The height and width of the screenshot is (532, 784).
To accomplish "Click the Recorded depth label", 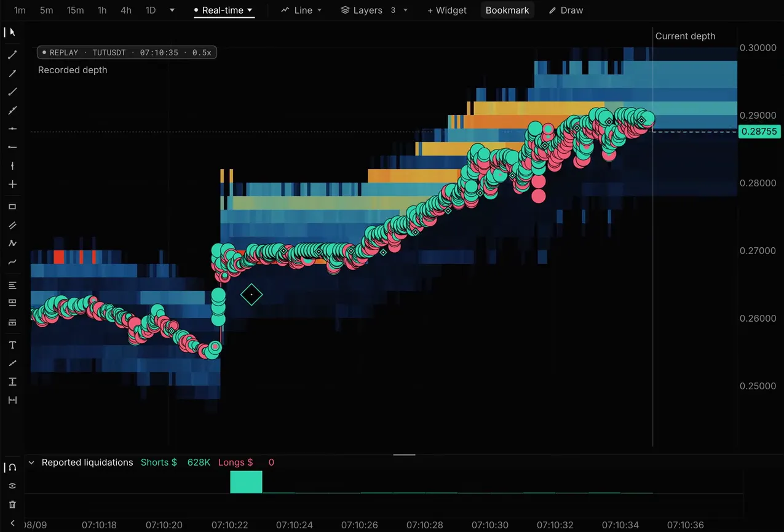I will tap(73, 70).
